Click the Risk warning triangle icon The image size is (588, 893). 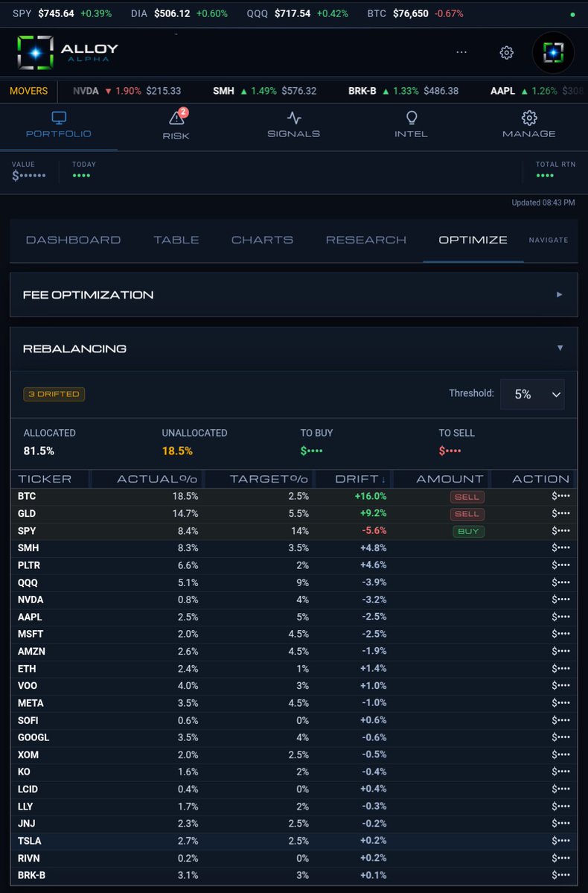point(176,118)
